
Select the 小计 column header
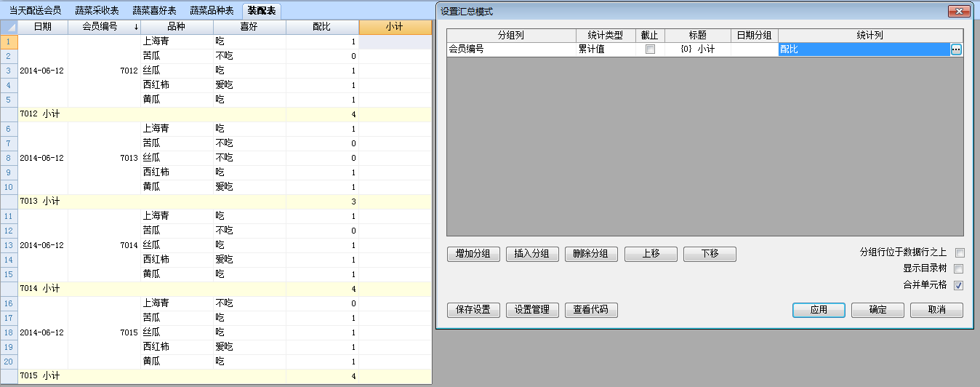tap(395, 28)
